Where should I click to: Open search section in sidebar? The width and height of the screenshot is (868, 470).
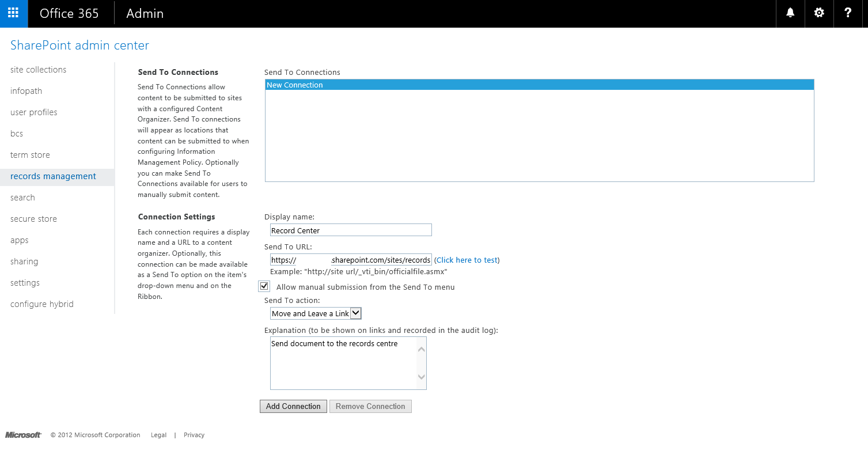(x=22, y=198)
